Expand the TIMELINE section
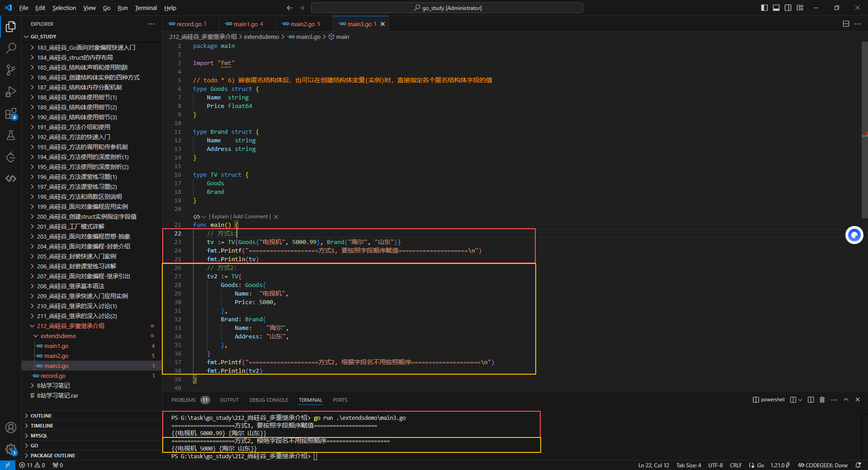Image resolution: width=868 pixels, height=470 pixels. (x=91, y=426)
